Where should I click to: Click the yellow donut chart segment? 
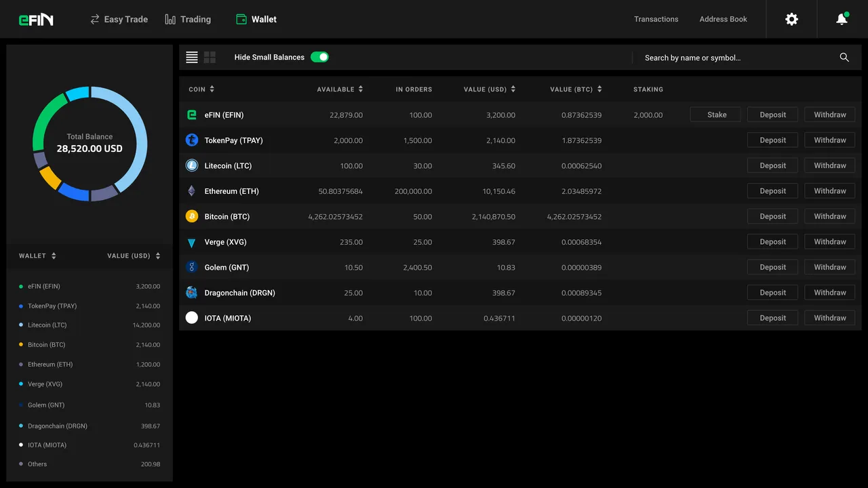tap(50, 178)
